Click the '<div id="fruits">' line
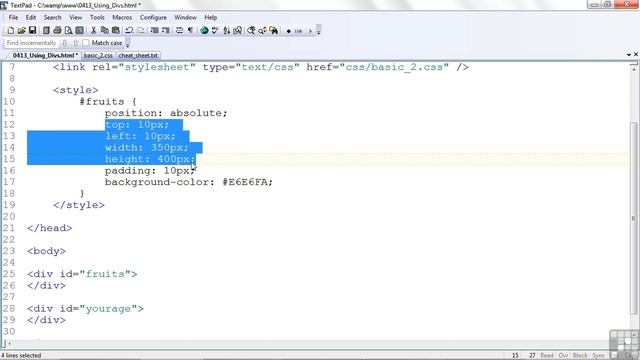This screenshot has width=640, height=360. point(82,274)
